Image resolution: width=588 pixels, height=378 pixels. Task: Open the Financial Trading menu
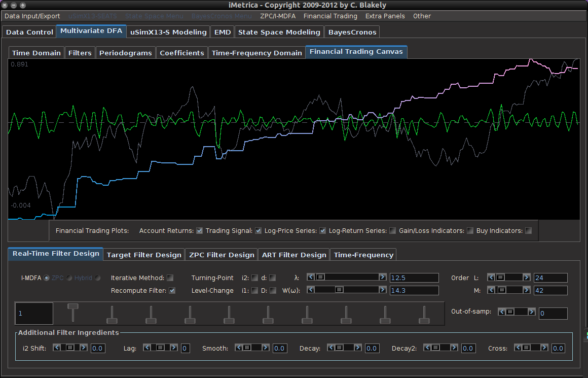[330, 16]
